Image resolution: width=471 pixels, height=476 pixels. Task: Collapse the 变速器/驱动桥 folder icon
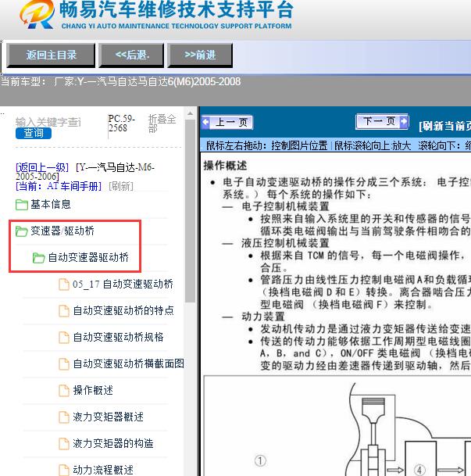coord(22,231)
